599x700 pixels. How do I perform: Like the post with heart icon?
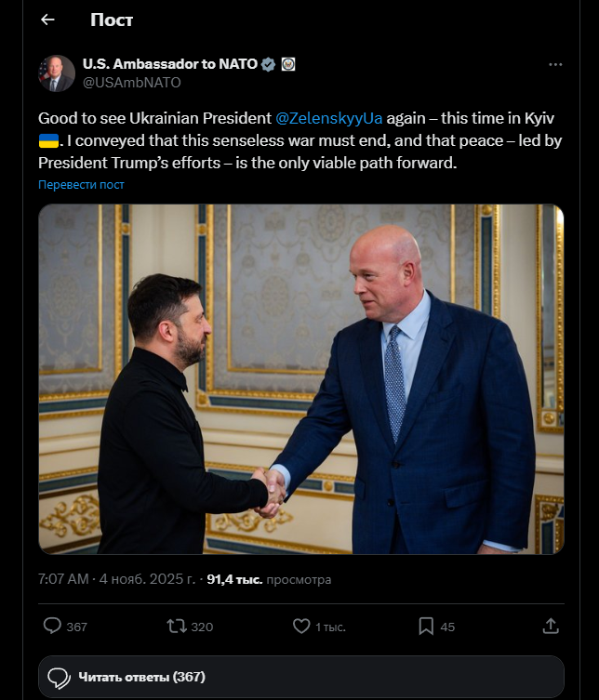tap(301, 627)
